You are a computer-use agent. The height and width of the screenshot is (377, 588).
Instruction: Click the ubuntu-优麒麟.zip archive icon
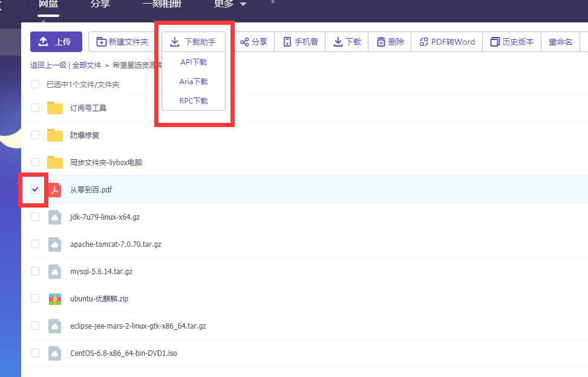[x=55, y=298]
